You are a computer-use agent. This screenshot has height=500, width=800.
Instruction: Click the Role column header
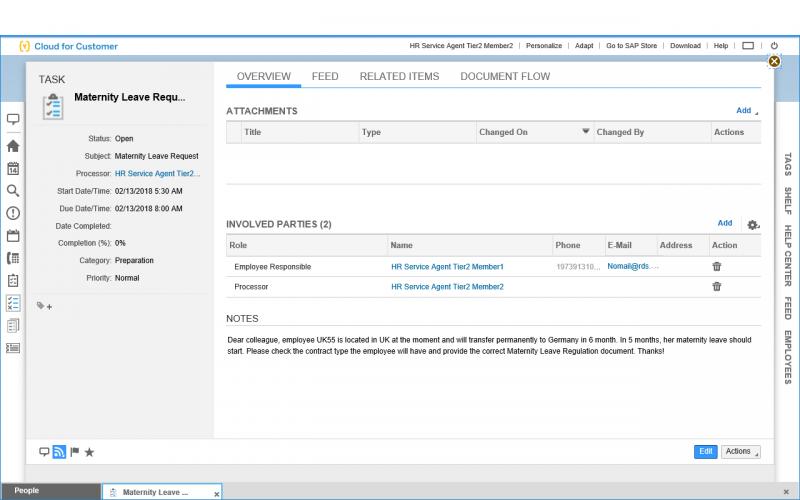click(x=307, y=245)
